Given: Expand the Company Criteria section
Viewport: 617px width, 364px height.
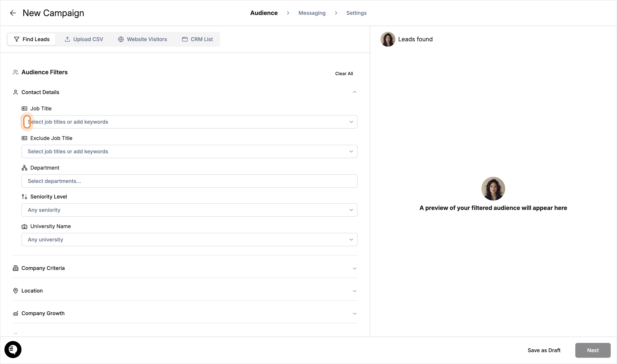Looking at the screenshot, I should (x=354, y=268).
